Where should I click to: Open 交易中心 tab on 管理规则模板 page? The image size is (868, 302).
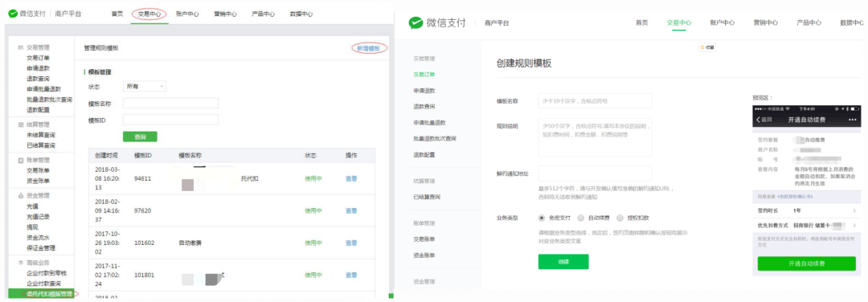click(149, 14)
